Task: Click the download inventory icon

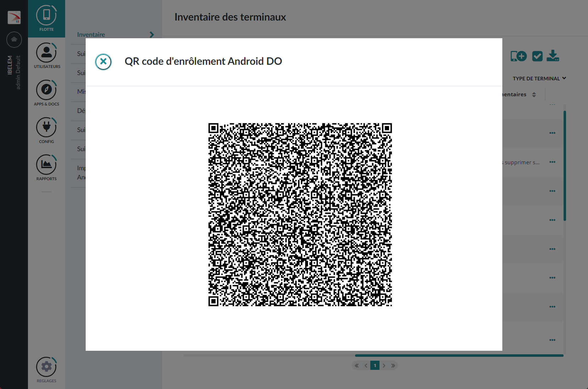Action: 553,56
